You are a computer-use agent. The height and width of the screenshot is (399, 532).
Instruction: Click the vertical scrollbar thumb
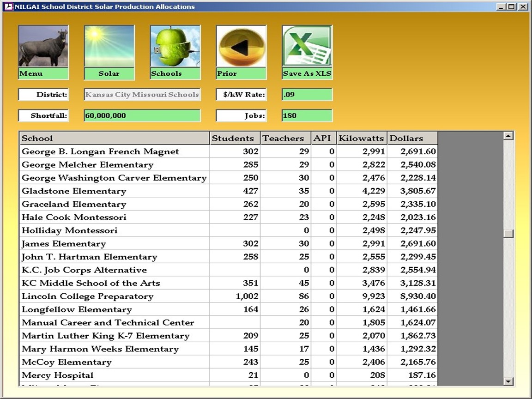[x=508, y=234]
